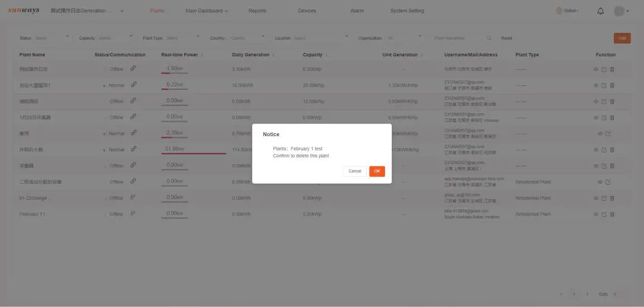Delete the plant showing 6.22kW power
The width and height of the screenshot is (644, 307).
pyautogui.click(x=612, y=85)
